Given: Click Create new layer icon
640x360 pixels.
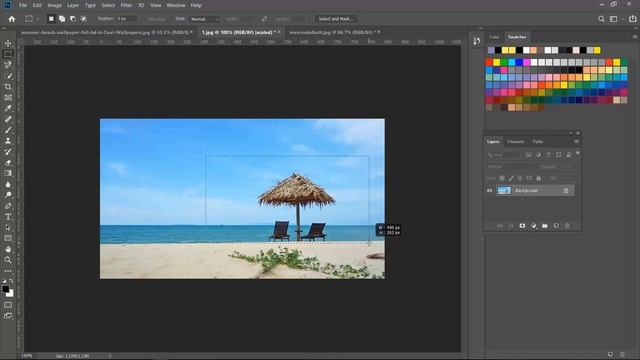Looking at the screenshot, I should (556, 226).
